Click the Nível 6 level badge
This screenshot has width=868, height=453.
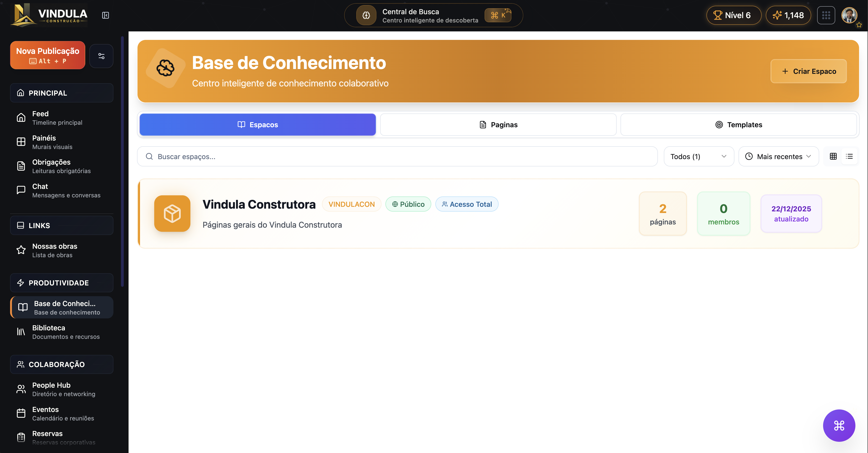click(733, 15)
